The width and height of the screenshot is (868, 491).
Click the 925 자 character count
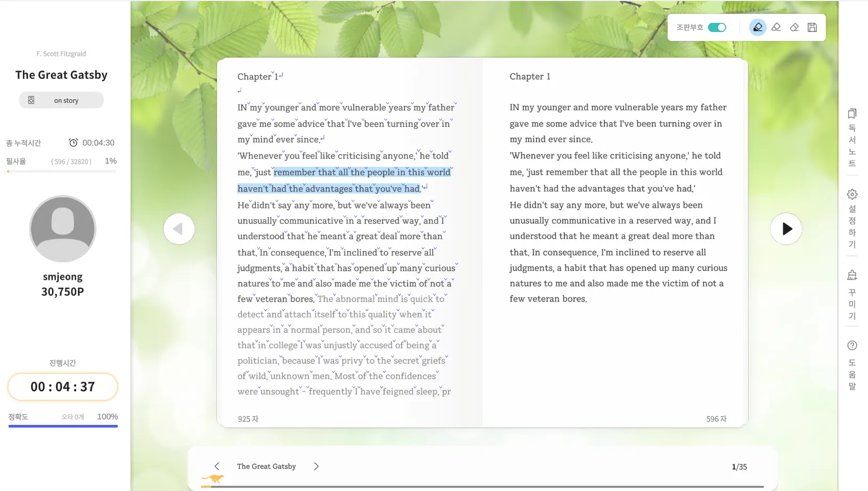(x=248, y=419)
